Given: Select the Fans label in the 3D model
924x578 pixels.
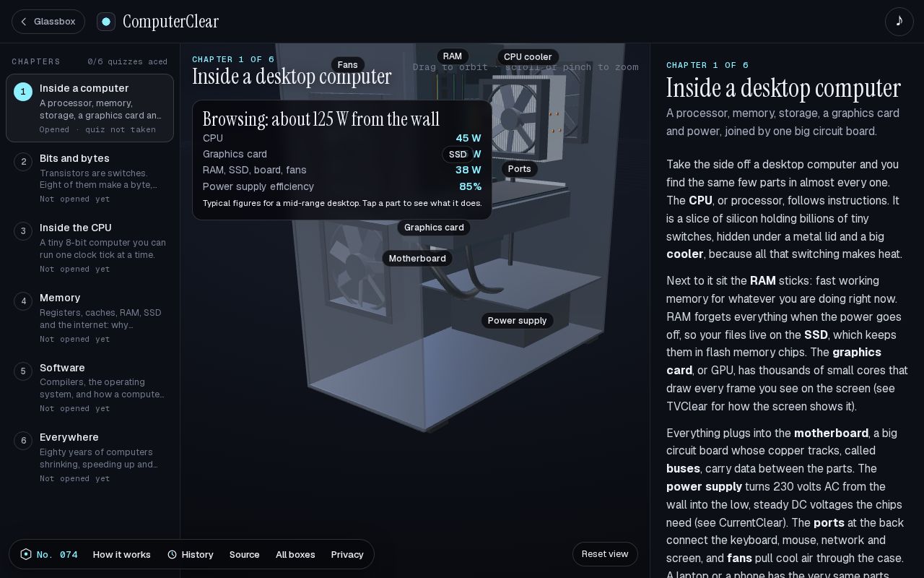Looking at the screenshot, I should 348,65.
